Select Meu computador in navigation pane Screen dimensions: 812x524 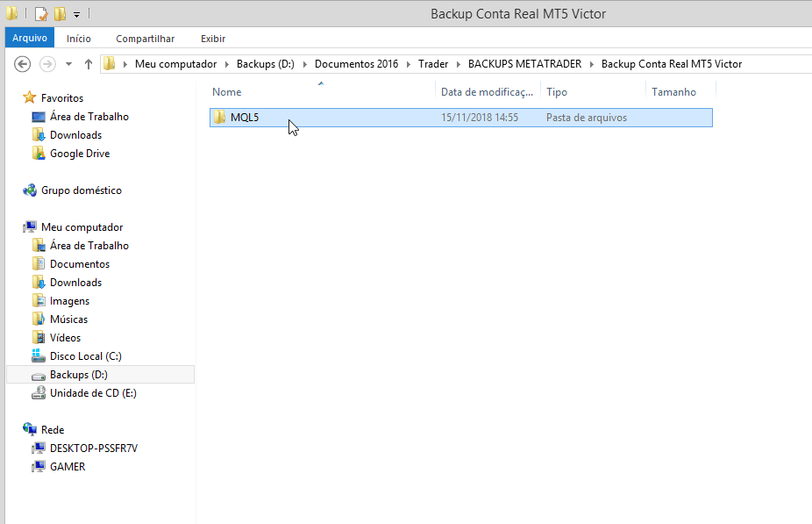82,227
